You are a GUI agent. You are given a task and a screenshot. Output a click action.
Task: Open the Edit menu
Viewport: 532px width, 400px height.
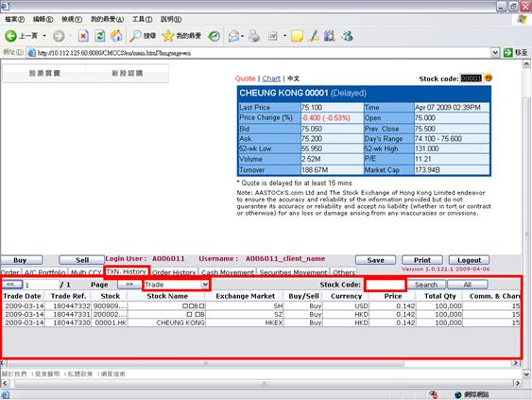click(43, 19)
